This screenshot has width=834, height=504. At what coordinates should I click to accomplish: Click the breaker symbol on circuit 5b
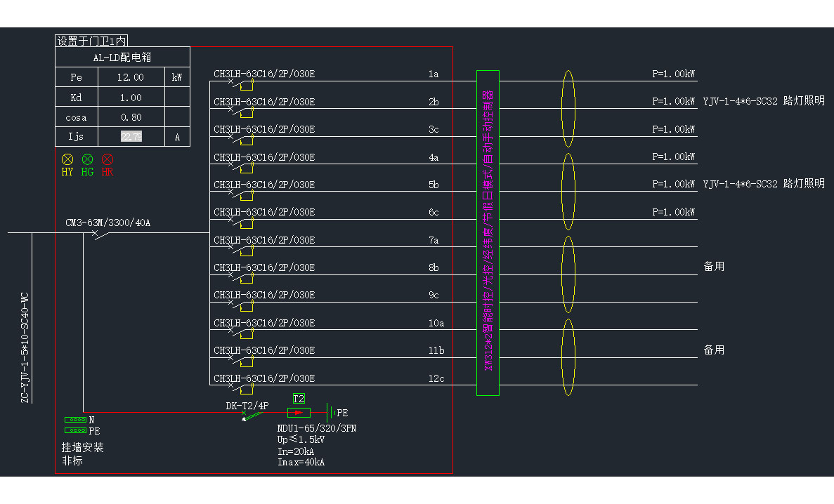[241, 194]
